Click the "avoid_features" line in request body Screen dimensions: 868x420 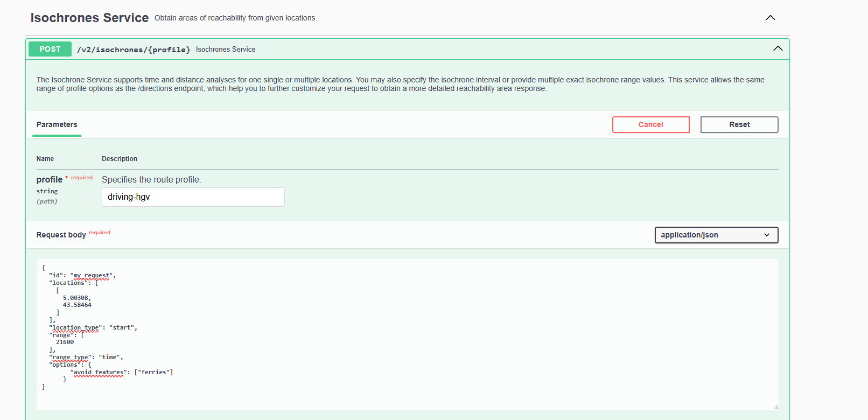pos(123,372)
